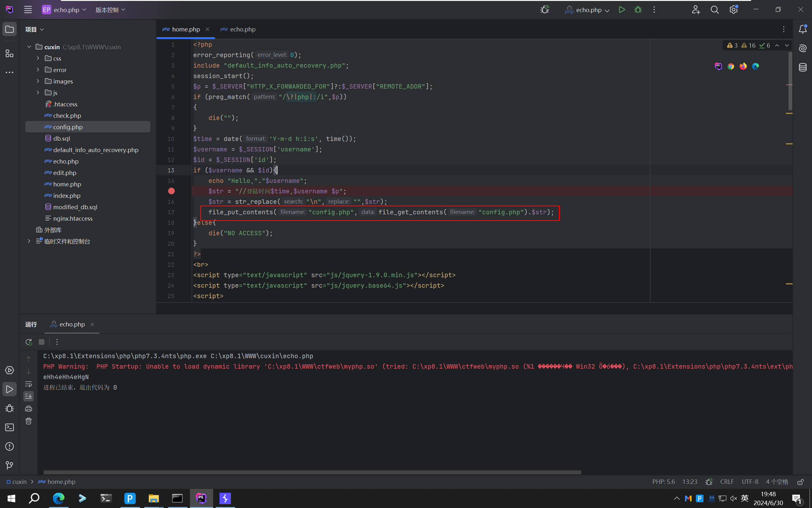Open the Project tool window icon
The width and height of the screenshot is (812, 508).
[10, 29]
